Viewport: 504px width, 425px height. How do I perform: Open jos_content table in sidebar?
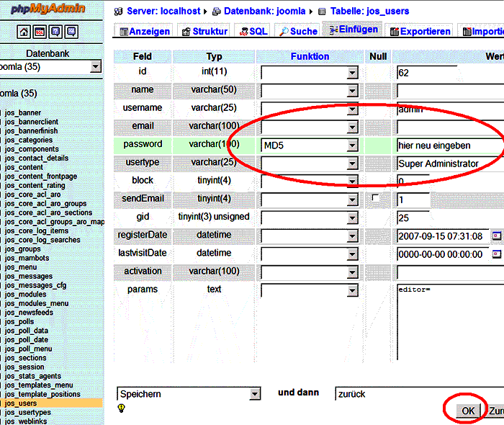pos(24,167)
